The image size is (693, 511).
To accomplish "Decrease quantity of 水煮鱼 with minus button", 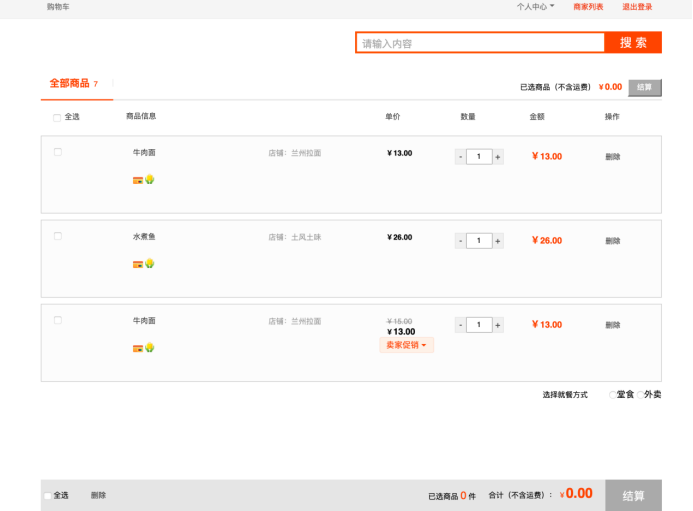I will [460, 241].
